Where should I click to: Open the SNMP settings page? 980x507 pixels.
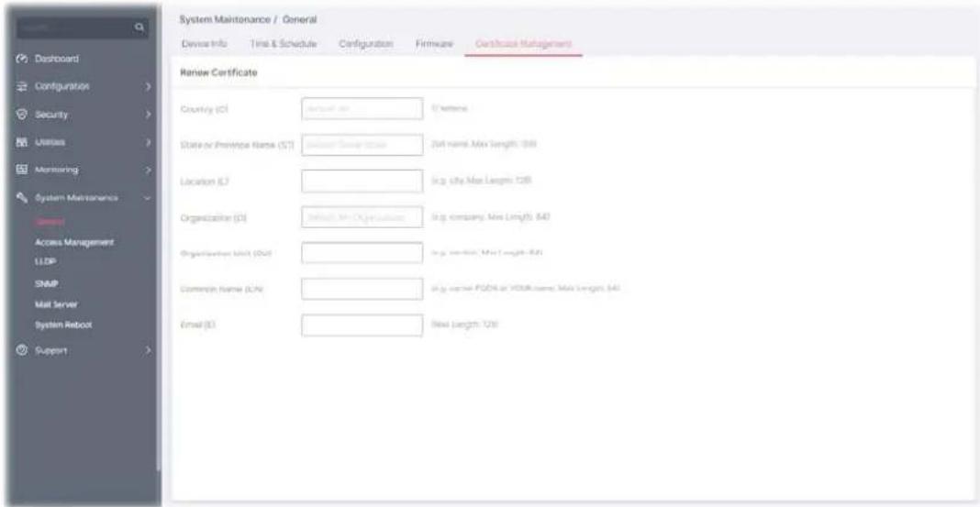click(x=46, y=283)
